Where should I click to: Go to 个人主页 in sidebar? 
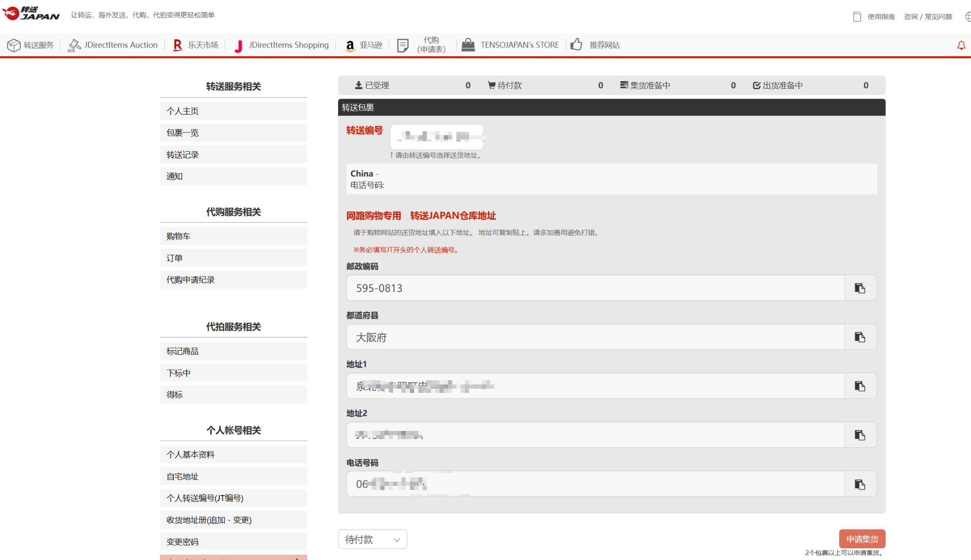click(x=233, y=111)
